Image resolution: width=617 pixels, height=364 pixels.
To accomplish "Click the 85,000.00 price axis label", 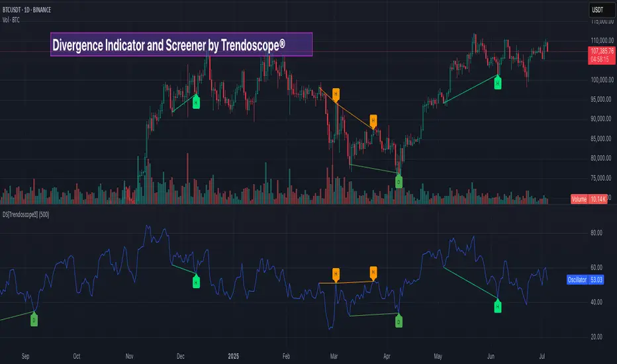I will tap(601, 138).
